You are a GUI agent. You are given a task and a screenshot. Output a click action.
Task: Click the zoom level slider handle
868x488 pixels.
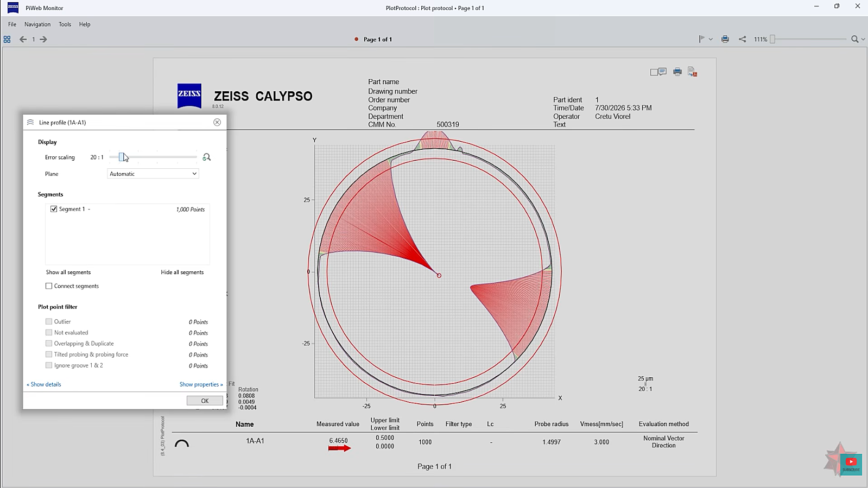[x=772, y=39]
